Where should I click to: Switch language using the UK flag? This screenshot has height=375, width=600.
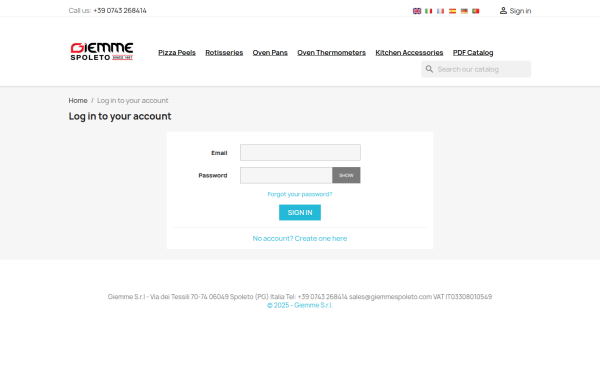[417, 11]
